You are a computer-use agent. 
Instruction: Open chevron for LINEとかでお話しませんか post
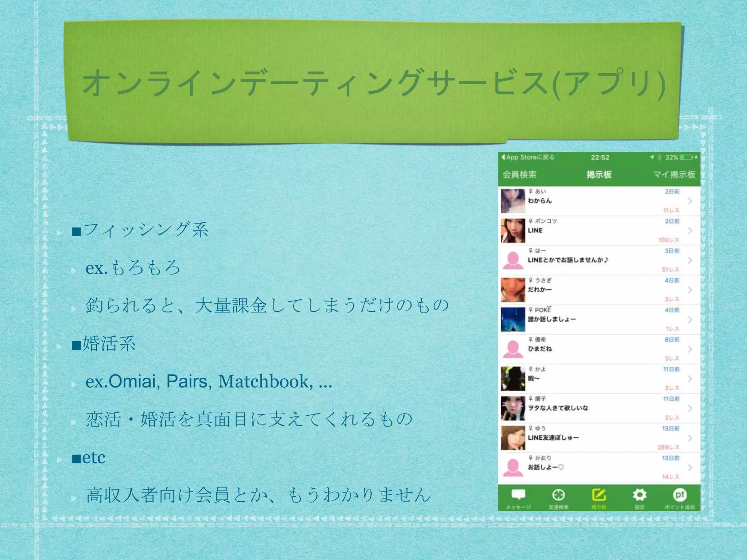coord(690,260)
